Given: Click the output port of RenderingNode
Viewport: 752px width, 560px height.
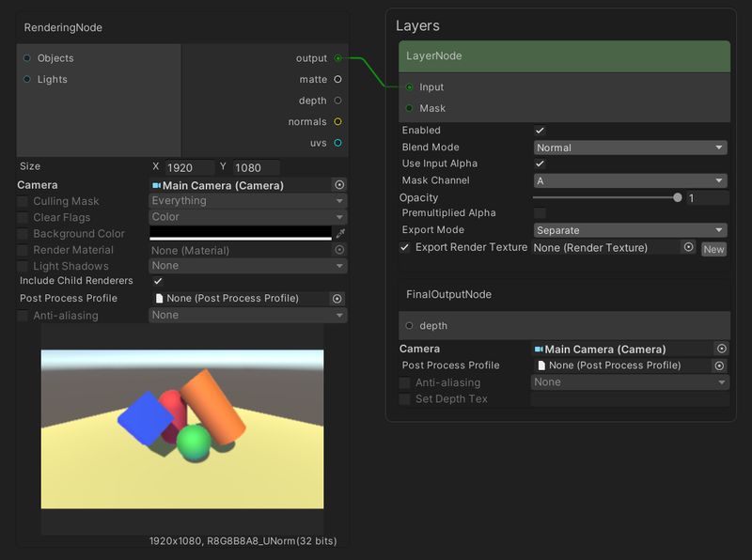Looking at the screenshot, I should tap(338, 58).
